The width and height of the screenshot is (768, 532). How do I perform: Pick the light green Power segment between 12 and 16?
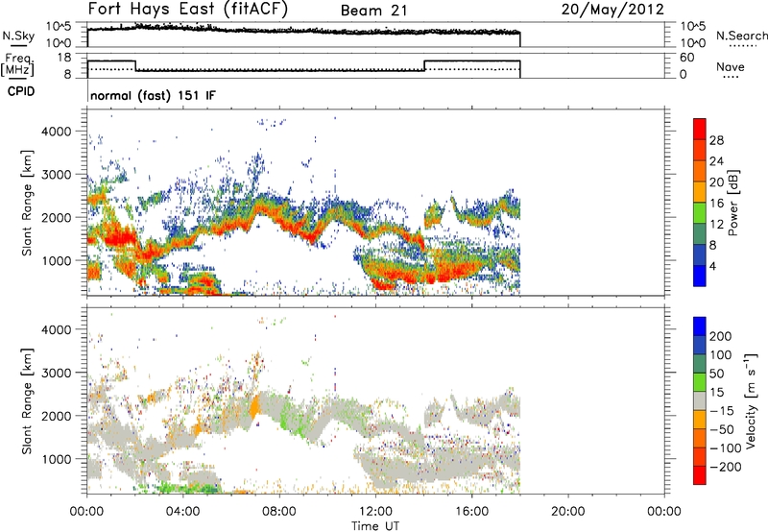(700, 213)
